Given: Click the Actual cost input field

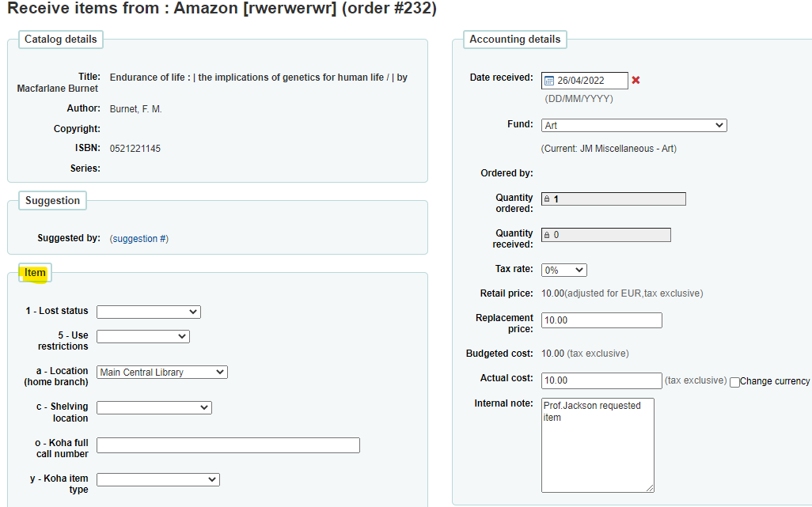Looking at the screenshot, I should click(x=601, y=380).
